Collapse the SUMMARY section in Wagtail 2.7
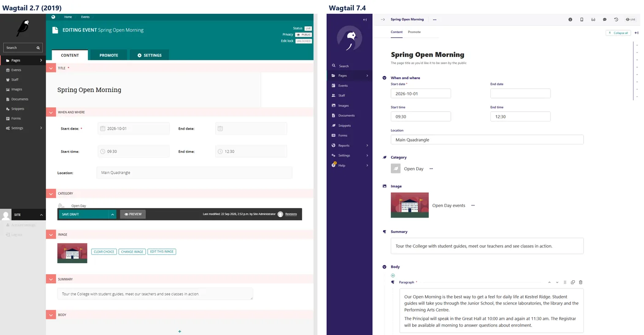This screenshot has height=335, width=644. click(x=51, y=279)
